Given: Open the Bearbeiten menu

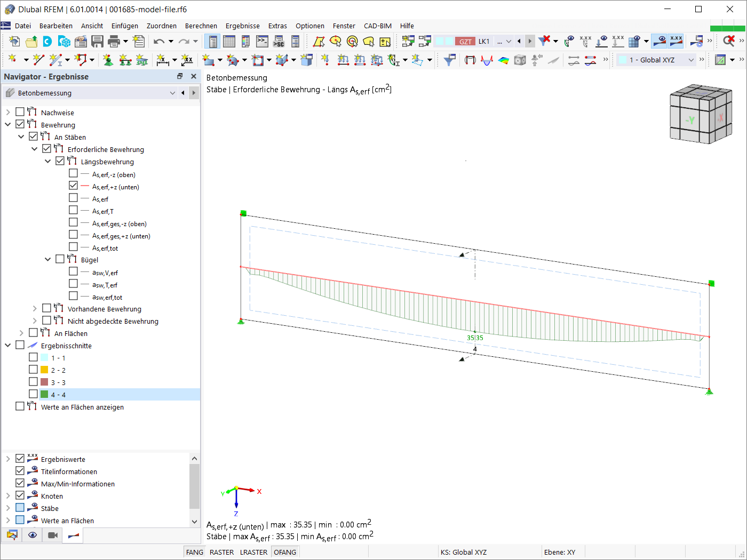Looking at the screenshot, I should [x=56, y=26].
